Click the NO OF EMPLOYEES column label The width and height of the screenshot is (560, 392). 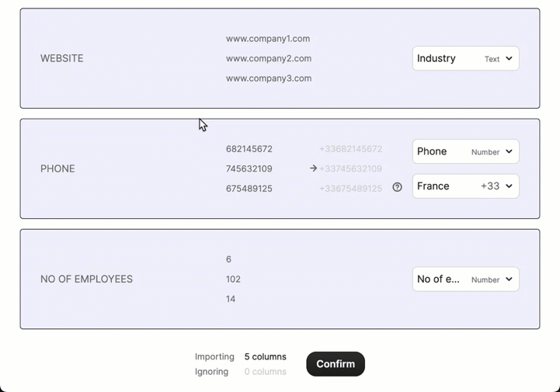86,279
